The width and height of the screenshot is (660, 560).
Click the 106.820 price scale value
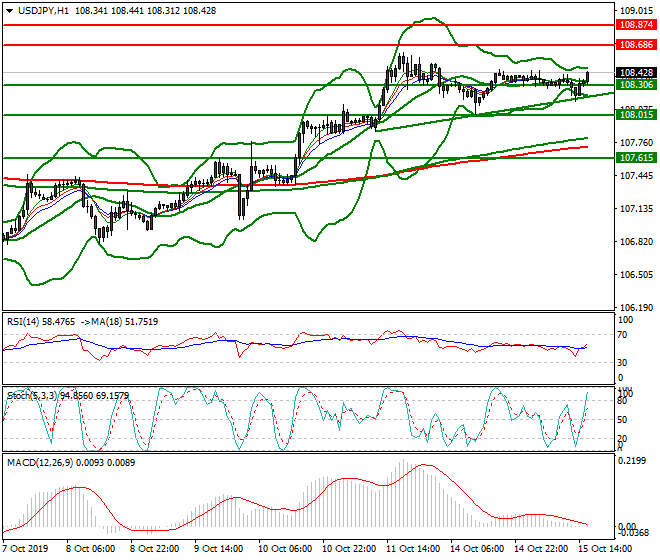click(637, 242)
